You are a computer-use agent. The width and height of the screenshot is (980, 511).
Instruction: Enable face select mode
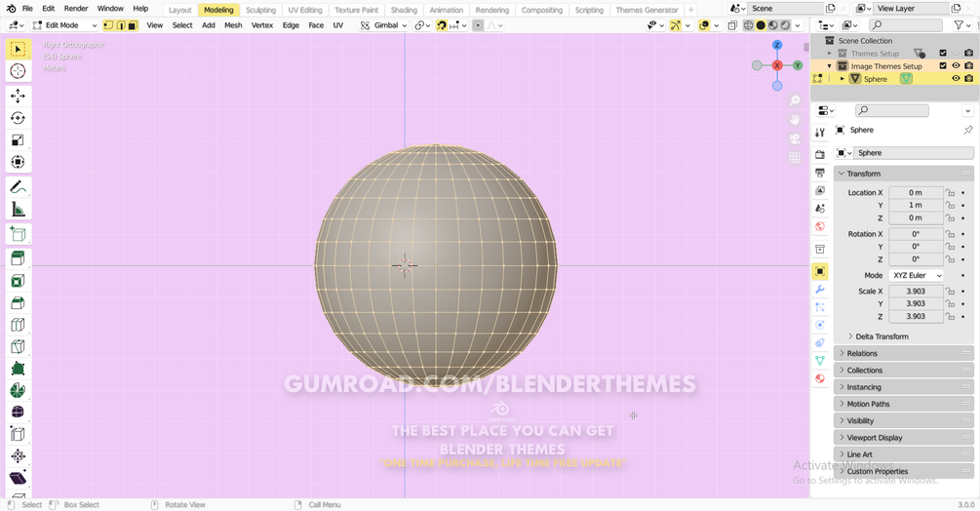tap(133, 25)
